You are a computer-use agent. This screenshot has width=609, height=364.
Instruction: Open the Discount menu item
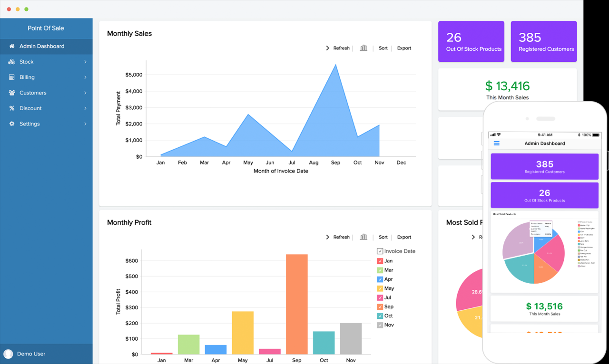point(46,108)
